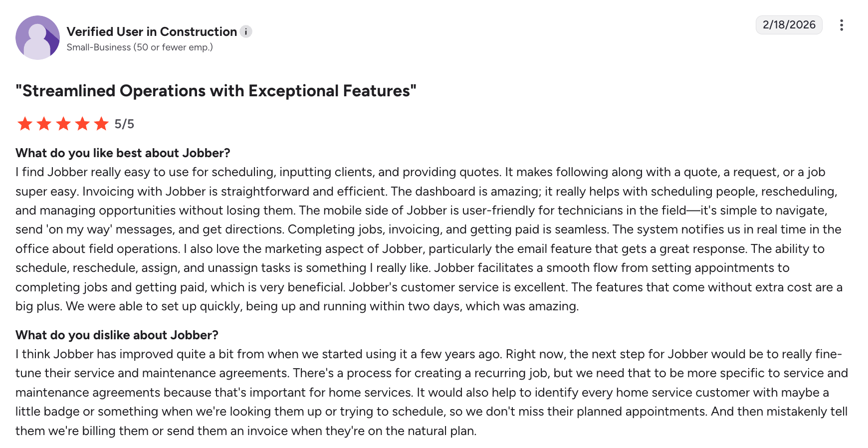The width and height of the screenshot is (868, 448).
Task: Click the Small-Business (50 or fewer emp.) label
Action: tap(140, 47)
